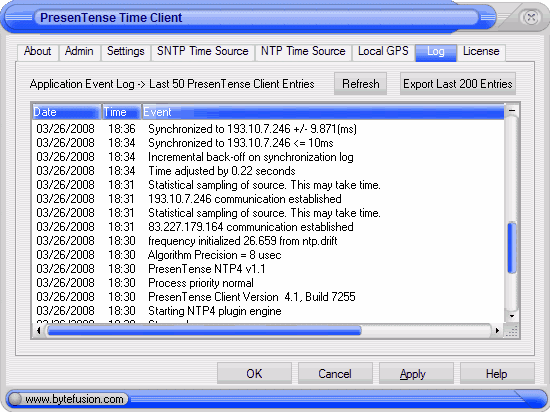Click the Cancel button
Viewport: 550px width, 412px height.
335,373
